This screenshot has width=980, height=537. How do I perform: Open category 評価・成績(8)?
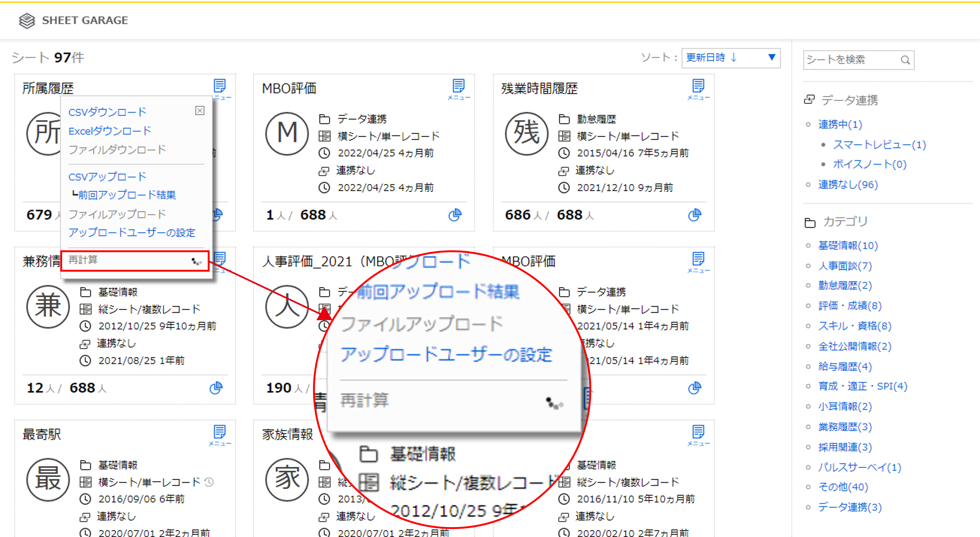point(850,306)
